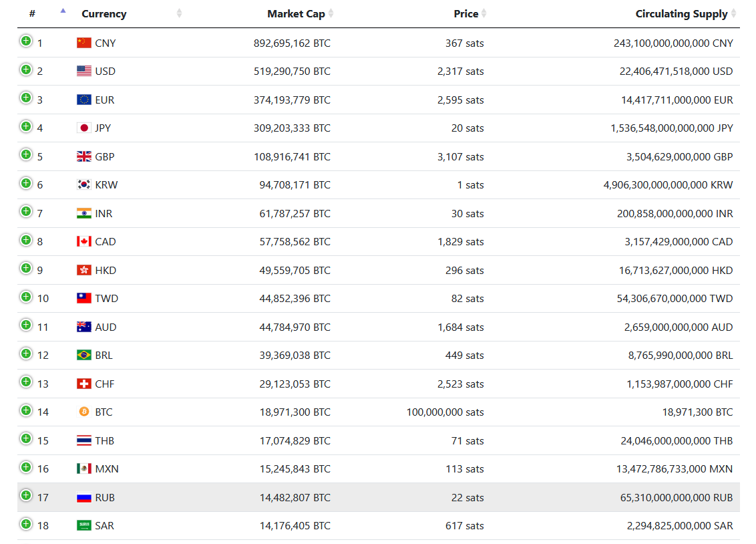Sort by Circulating Supply column header

[x=681, y=14]
